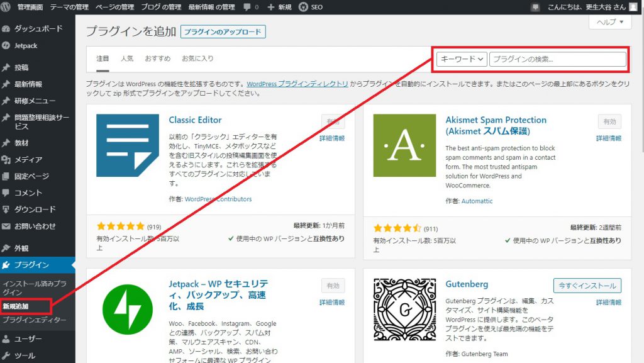The image size is (644, 363).
Task: Open the Automattic author link
Action: [x=477, y=201]
